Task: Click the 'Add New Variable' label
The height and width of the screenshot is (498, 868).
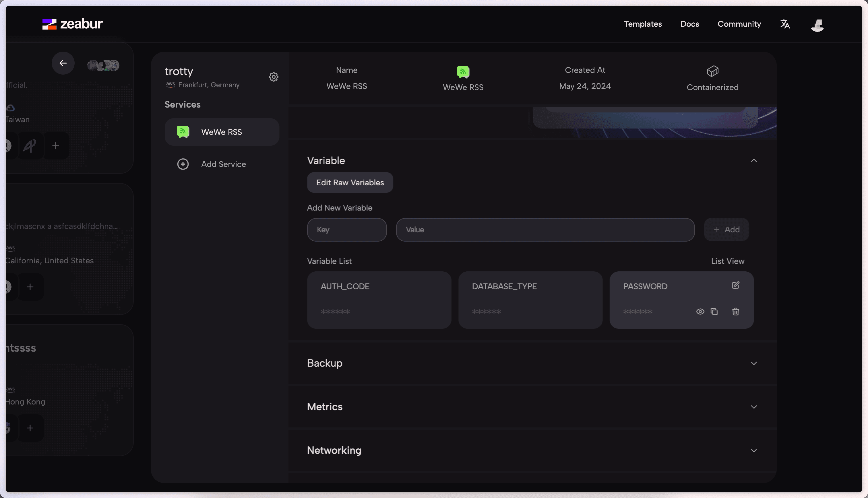Action: 339,208
